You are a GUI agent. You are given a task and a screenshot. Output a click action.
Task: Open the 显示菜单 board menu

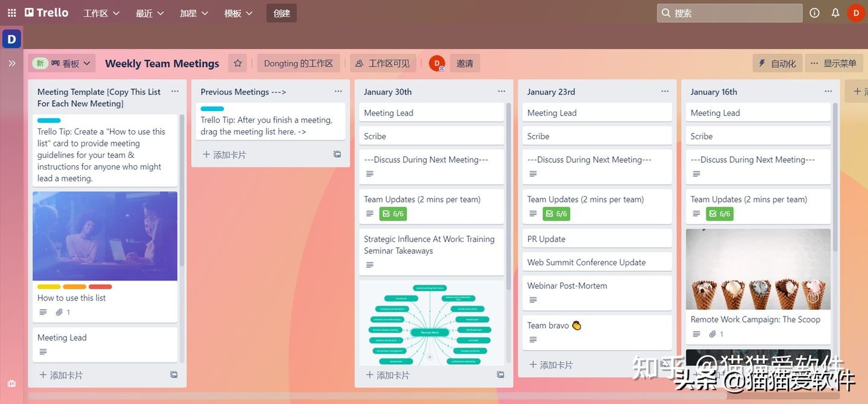pyautogui.click(x=833, y=63)
